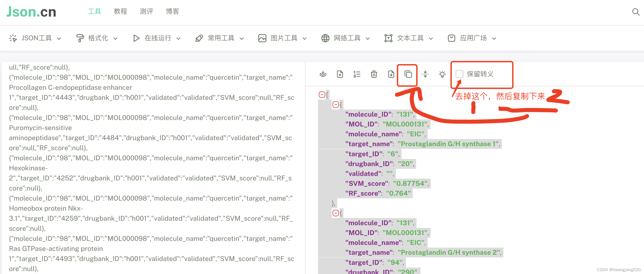Open the 教程 navigation tab
Image resolution: width=644 pixels, height=274 pixels.
120,11
